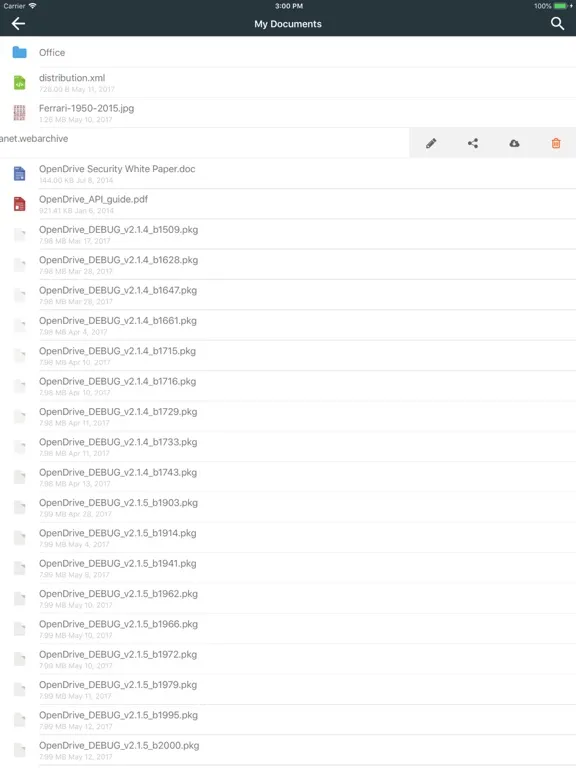Open OpenDrive_DEBUG_v2.1.4_b1628.pkg
Viewport: 576px width, 768px height.
tap(288, 265)
